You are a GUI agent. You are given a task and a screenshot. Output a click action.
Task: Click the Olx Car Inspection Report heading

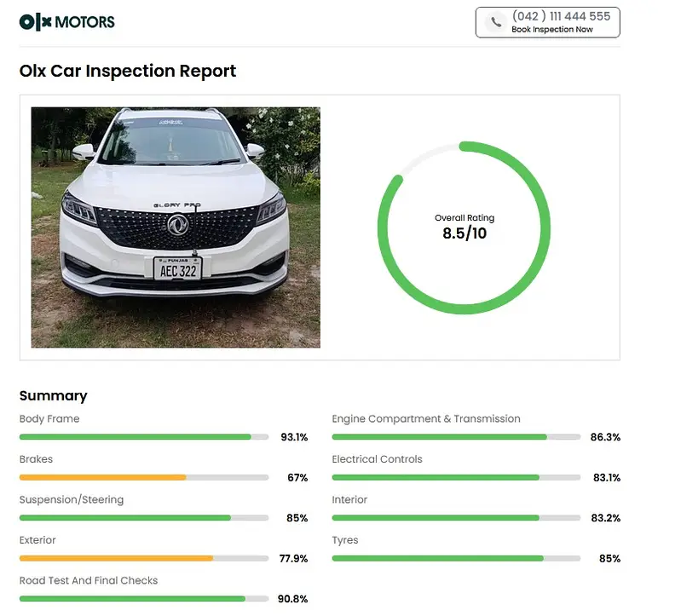(128, 71)
